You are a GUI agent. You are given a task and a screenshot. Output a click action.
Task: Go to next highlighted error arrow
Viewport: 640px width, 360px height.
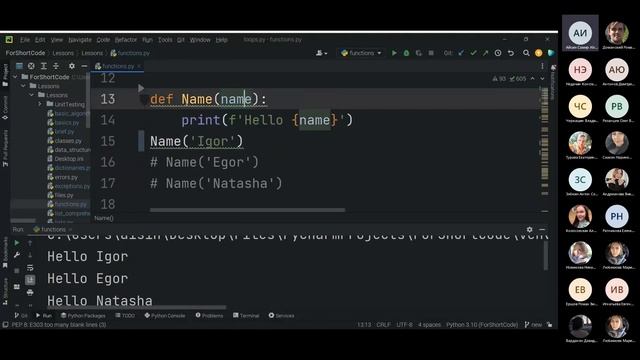pos(542,79)
